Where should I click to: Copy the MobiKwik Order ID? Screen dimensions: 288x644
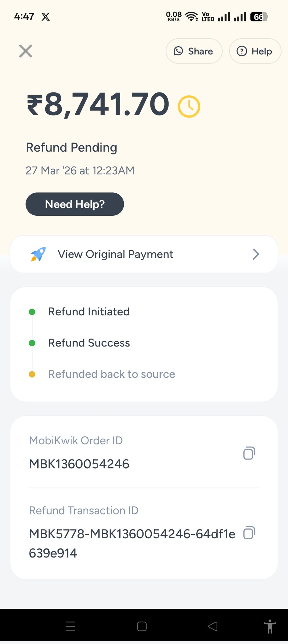pyautogui.click(x=249, y=453)
